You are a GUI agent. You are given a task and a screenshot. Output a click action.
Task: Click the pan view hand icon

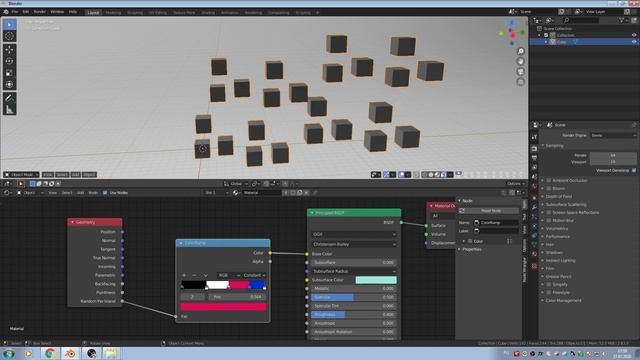point(520,61)
